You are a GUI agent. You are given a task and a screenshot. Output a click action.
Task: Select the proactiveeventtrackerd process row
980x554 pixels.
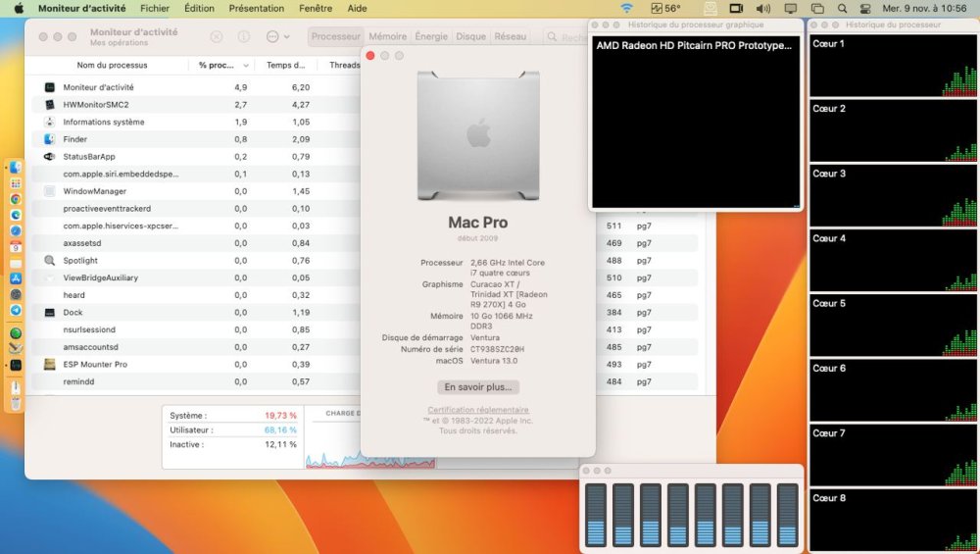[194, 208]
